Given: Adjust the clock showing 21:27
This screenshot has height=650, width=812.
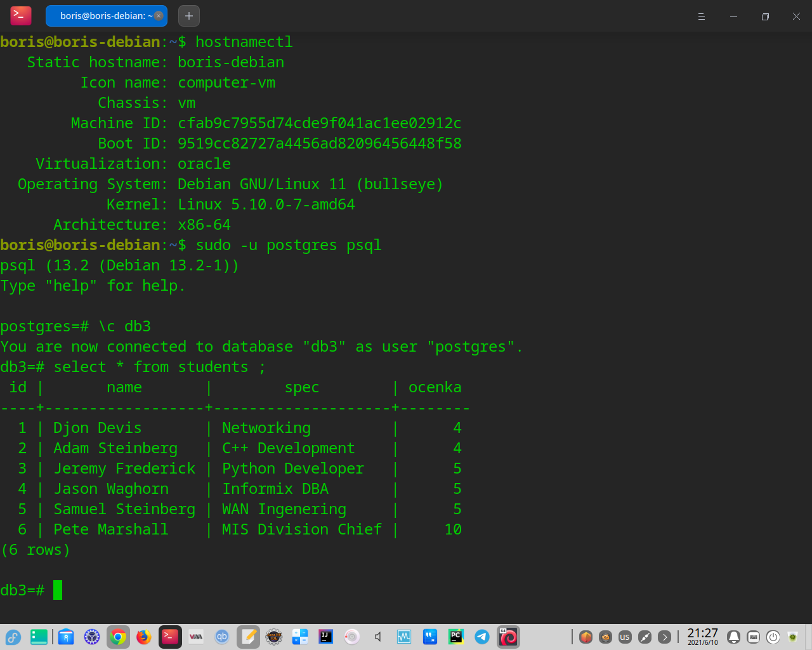Looking at the screenshot, I should point(703,637).
